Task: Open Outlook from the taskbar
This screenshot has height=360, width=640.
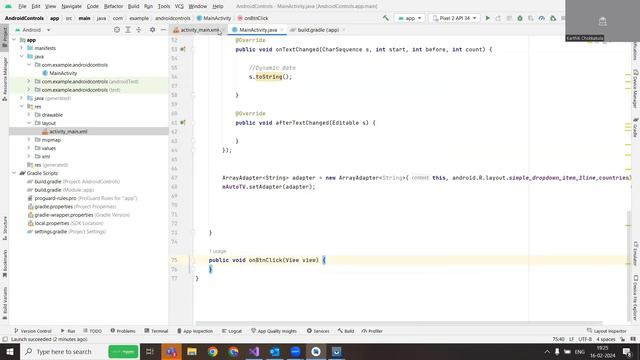Action: tap(275, 351)
